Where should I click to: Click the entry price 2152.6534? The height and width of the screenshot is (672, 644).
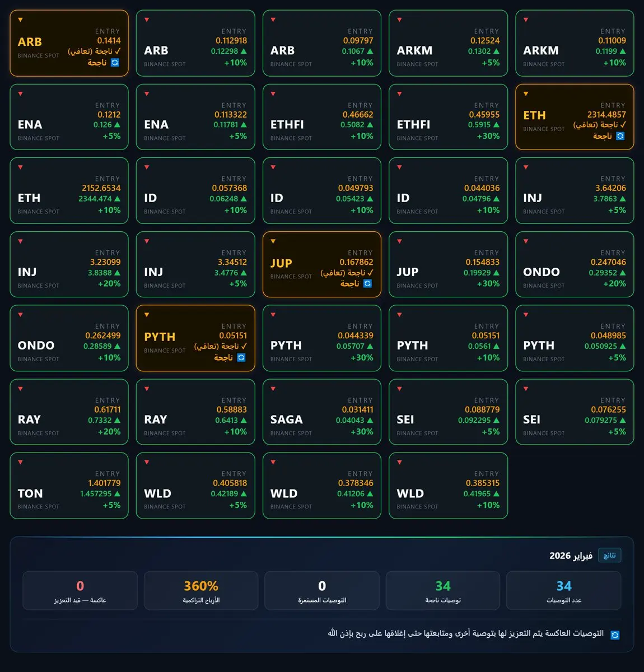click(101, 188)
